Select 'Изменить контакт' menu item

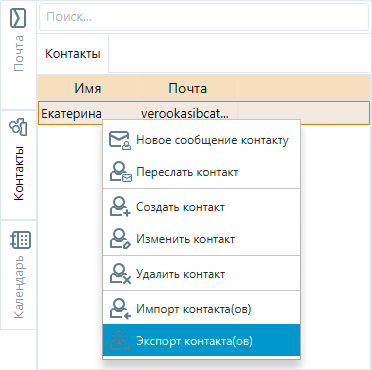click(x=201, y=239)
